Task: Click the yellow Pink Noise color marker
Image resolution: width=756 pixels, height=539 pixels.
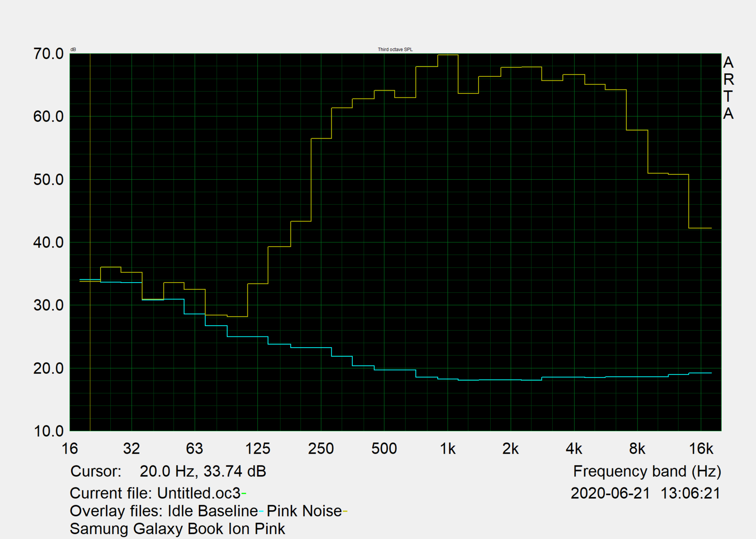Action: pyautogui.click(x=345, y=512)
